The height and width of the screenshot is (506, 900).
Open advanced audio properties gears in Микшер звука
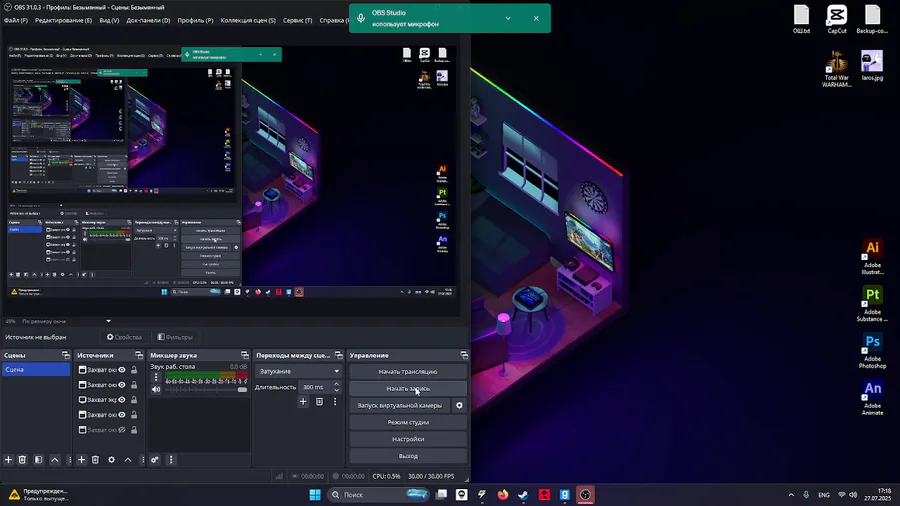(x=155, y=460)
